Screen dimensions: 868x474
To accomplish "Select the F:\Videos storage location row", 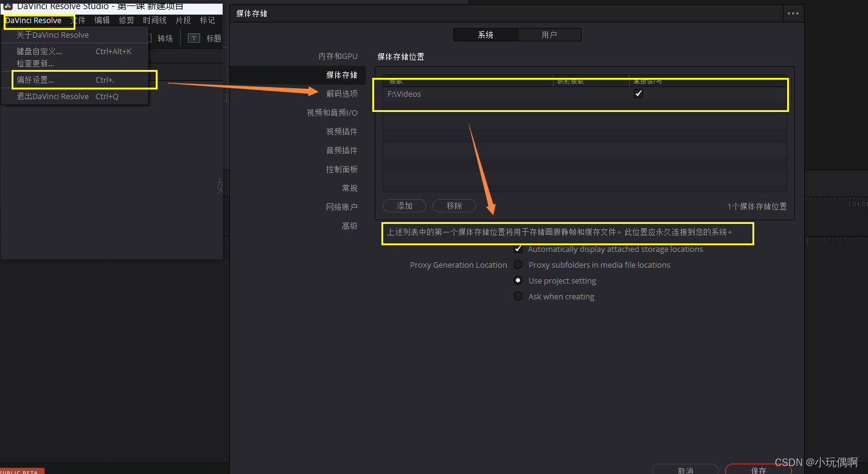I will point(585,94).
